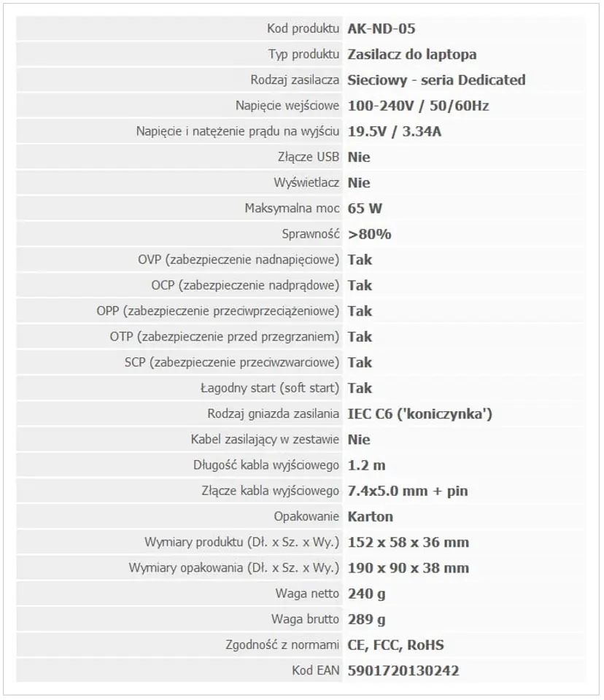Select the 'Zasilacz do laptopa' product type value

(412, 55)
